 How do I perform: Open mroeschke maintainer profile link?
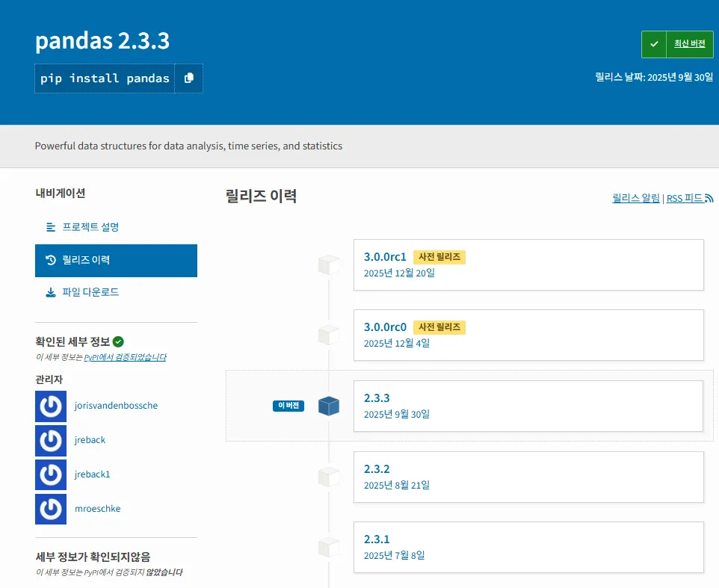coord(98,509)
